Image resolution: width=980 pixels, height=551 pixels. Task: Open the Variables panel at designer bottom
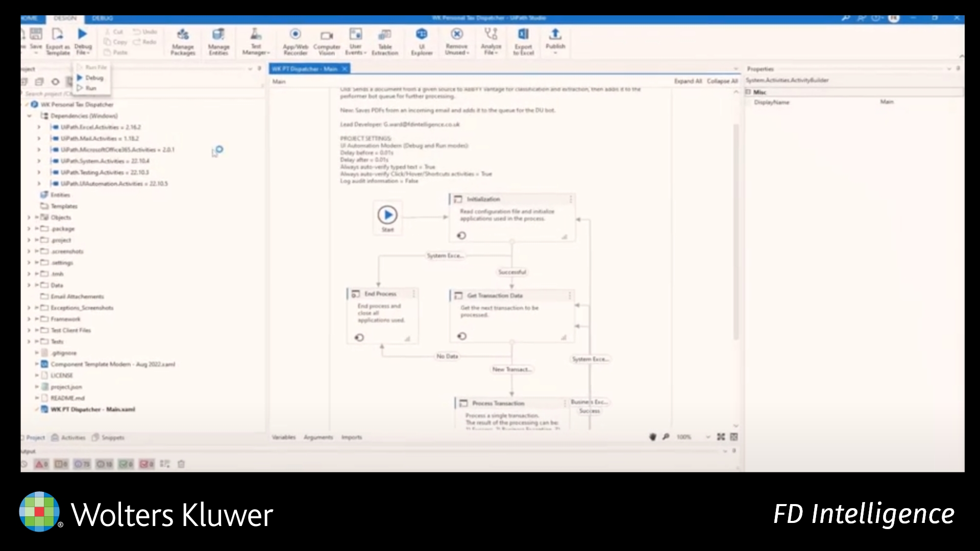(x=283, y=437)
